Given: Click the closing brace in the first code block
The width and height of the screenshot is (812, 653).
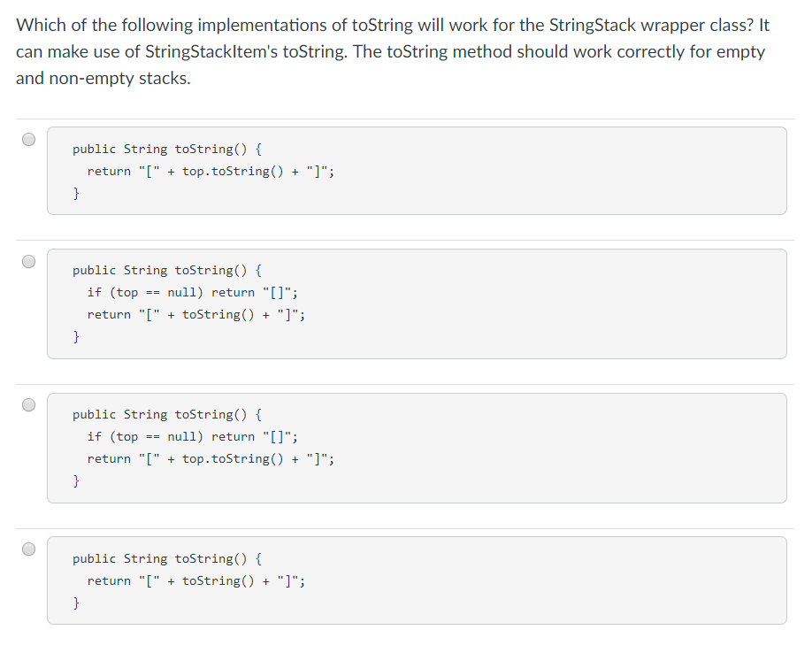Looking at the screenshot, I should (77, 193).
